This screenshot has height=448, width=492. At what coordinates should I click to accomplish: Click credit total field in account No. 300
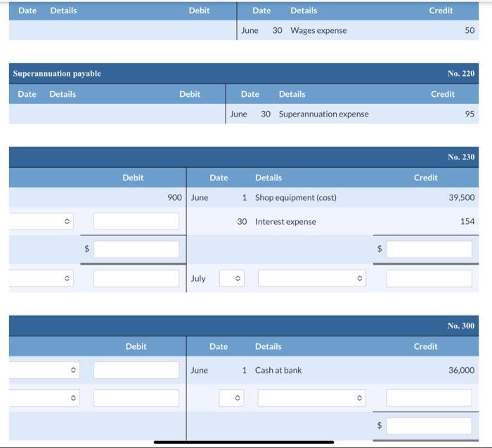[x=429, y=426]
